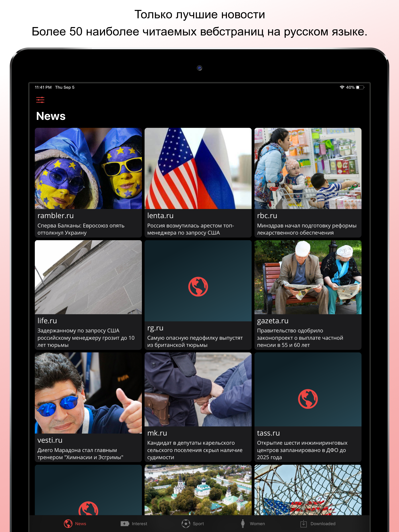
Task: Switch to the Interest tab label
Action: [x=139, y=524]
